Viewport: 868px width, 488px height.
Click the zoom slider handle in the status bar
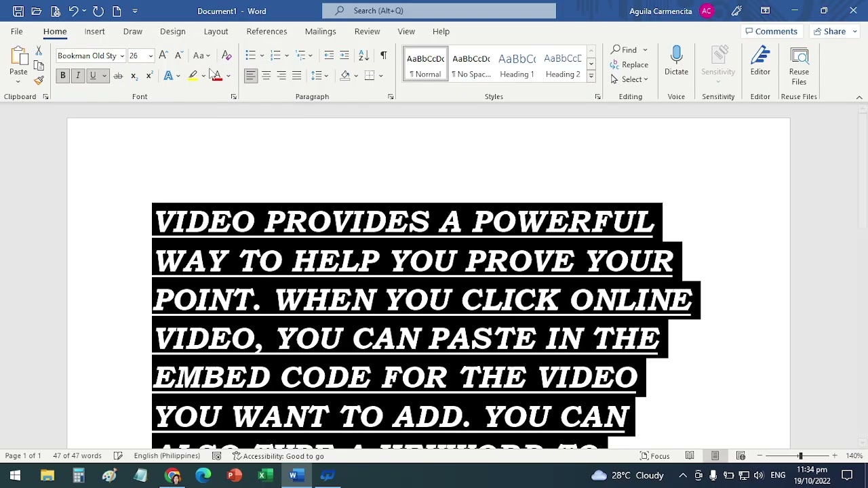pyautogui.click(x=800, y=456)
